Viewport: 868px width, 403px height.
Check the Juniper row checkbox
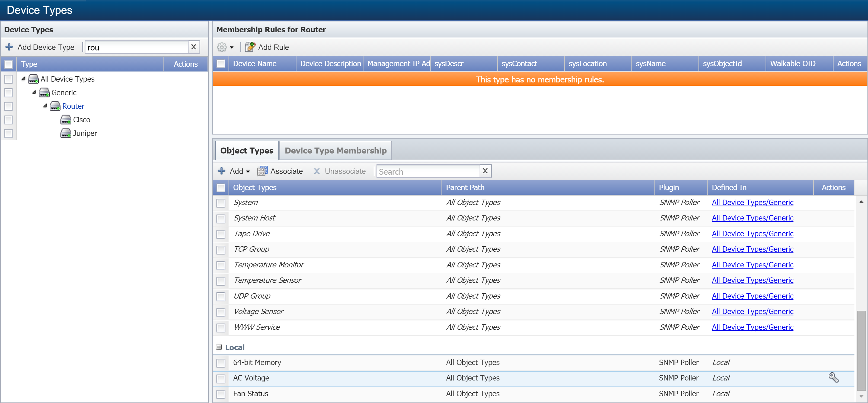pos(8,133)
